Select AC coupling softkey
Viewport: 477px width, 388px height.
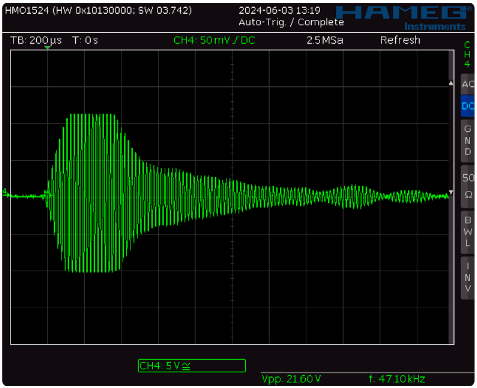467,84
